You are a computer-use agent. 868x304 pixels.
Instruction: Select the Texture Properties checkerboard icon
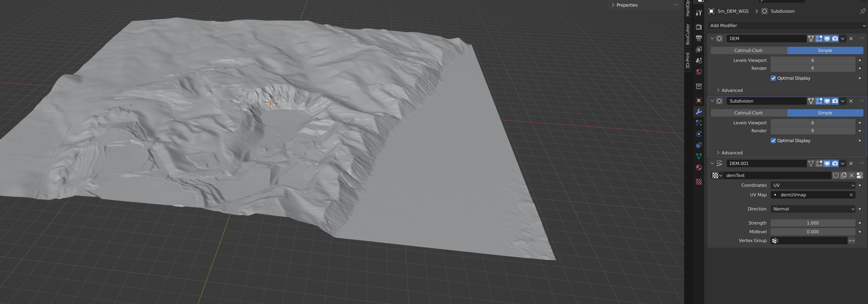699,182
